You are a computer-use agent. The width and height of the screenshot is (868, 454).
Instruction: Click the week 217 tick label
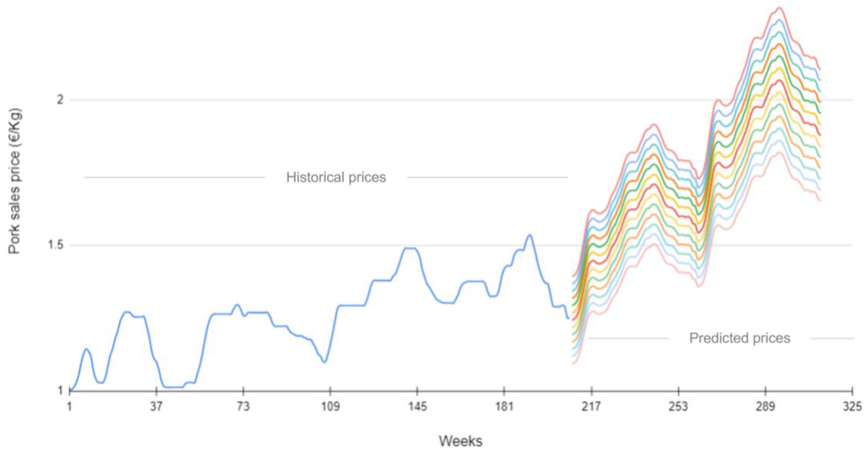click(591, 407)
